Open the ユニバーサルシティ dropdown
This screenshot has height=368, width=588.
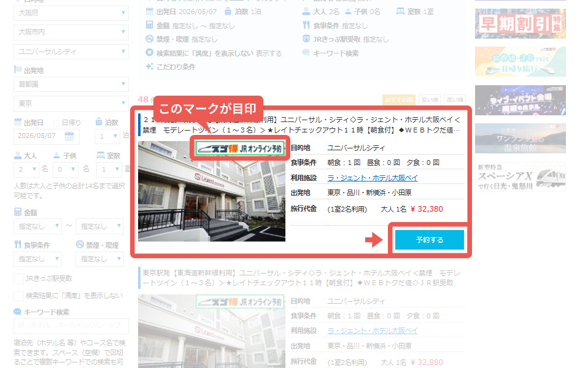coord(71,52)
